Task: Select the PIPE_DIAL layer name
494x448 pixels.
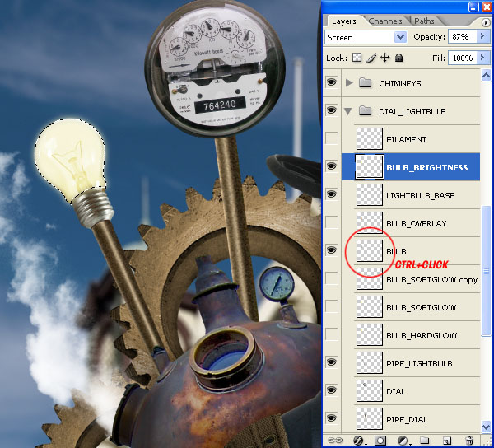Action: pos(407,419)
